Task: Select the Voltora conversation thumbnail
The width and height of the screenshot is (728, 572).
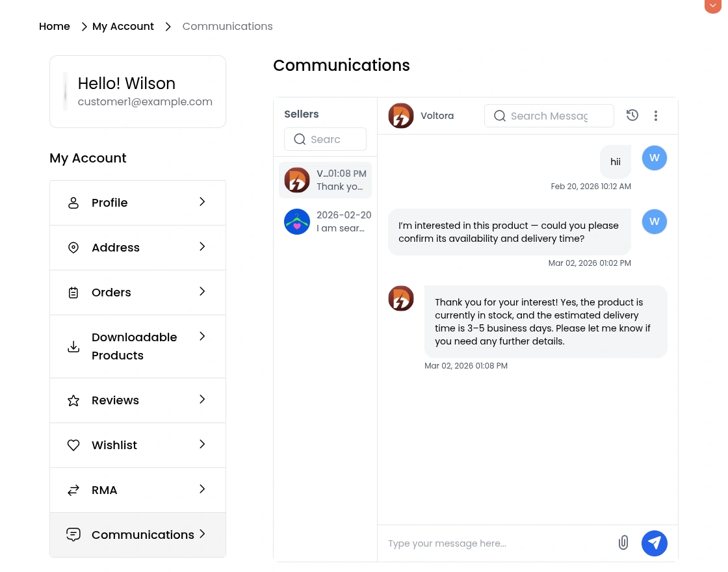Action: pos(297,180)
